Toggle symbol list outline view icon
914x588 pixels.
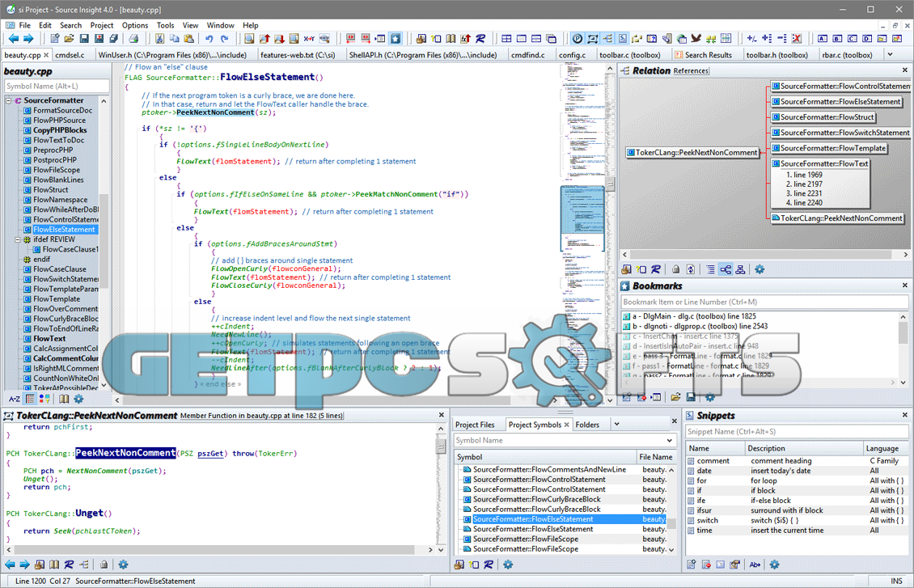(x=30, y=400)
